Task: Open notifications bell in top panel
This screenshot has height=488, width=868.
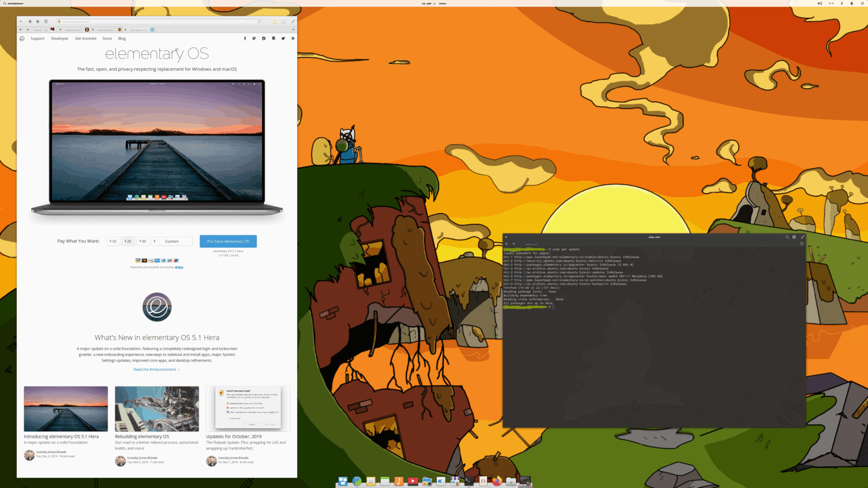Action: pyautogui.click(x=852, y=3)
